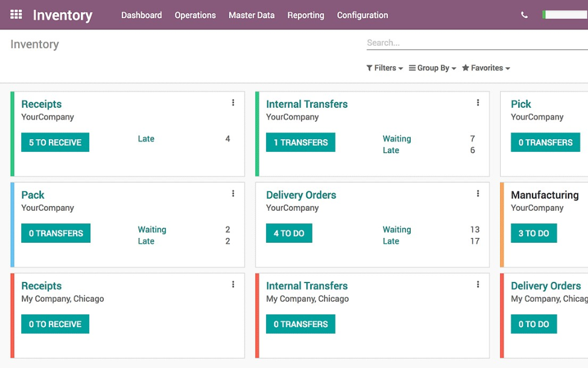This screenshot has height=368, width=588.
Task: Click Late link on YourCompany Receipts card
Action: click(146, 139)
